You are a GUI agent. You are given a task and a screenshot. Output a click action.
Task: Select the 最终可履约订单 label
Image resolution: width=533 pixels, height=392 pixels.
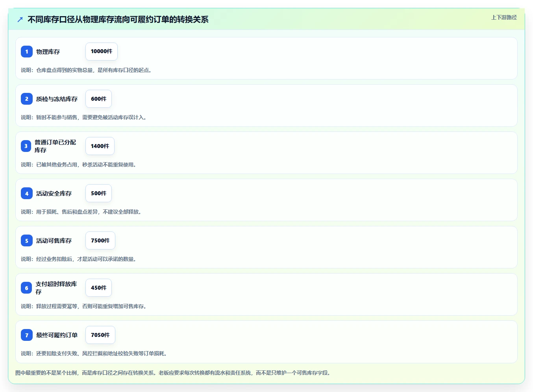[x=57, y=335]
